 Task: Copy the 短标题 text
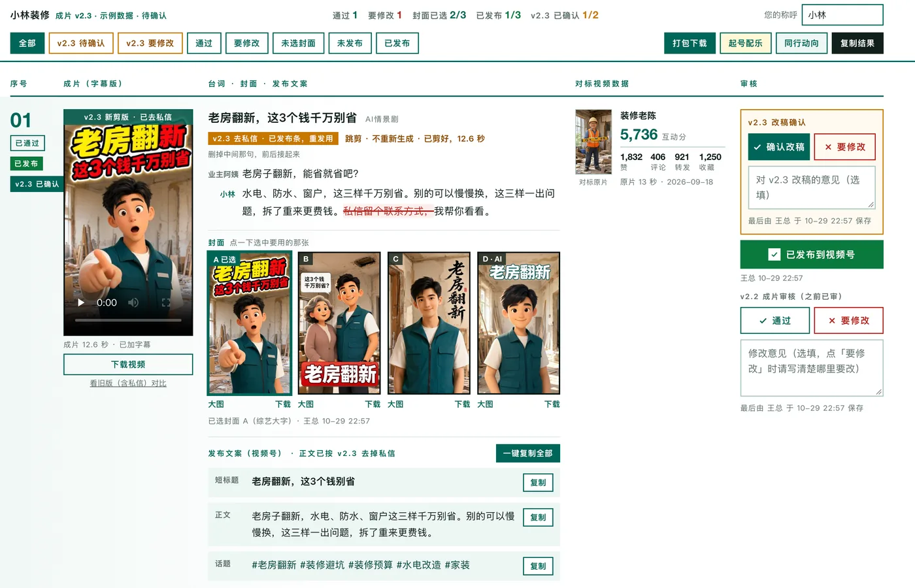coord(538,483)
